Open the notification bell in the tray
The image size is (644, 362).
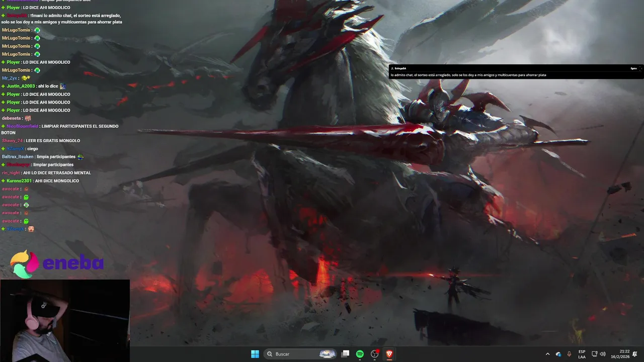(635, 354)
